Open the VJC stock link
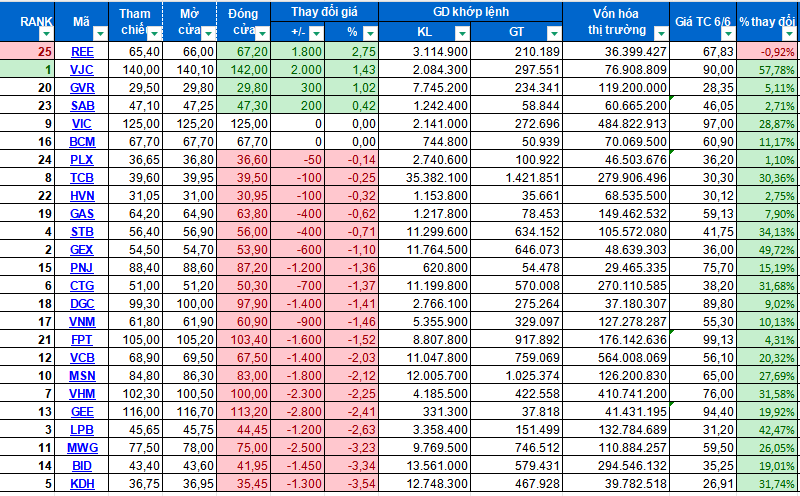This screenshot has width=800, height=496. point(82,70)
